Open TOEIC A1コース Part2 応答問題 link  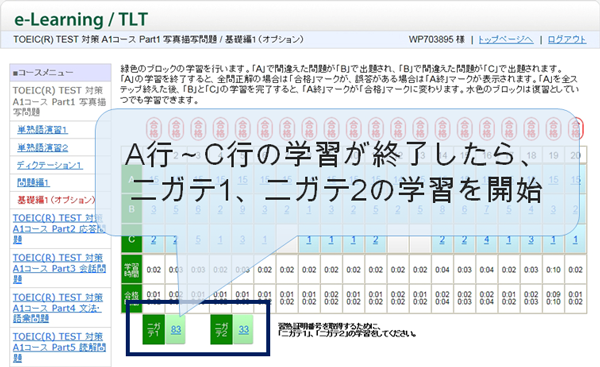click(59, 228)
